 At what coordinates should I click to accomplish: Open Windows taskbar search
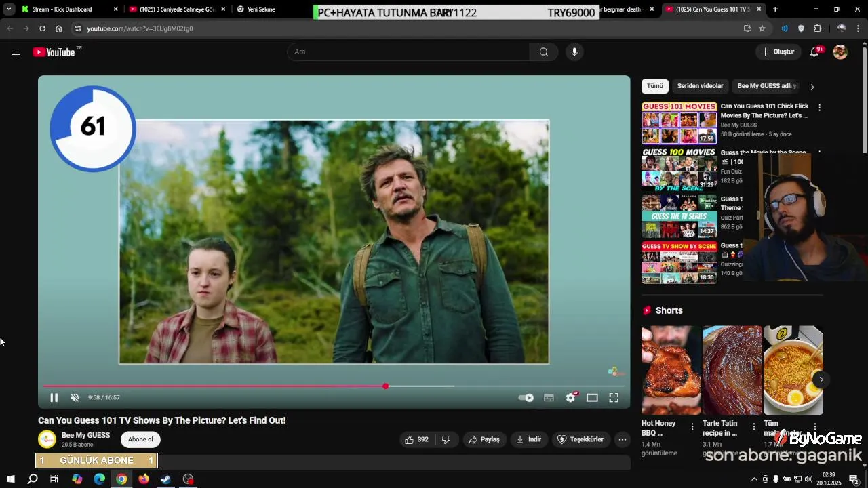[x=33, y=479]
